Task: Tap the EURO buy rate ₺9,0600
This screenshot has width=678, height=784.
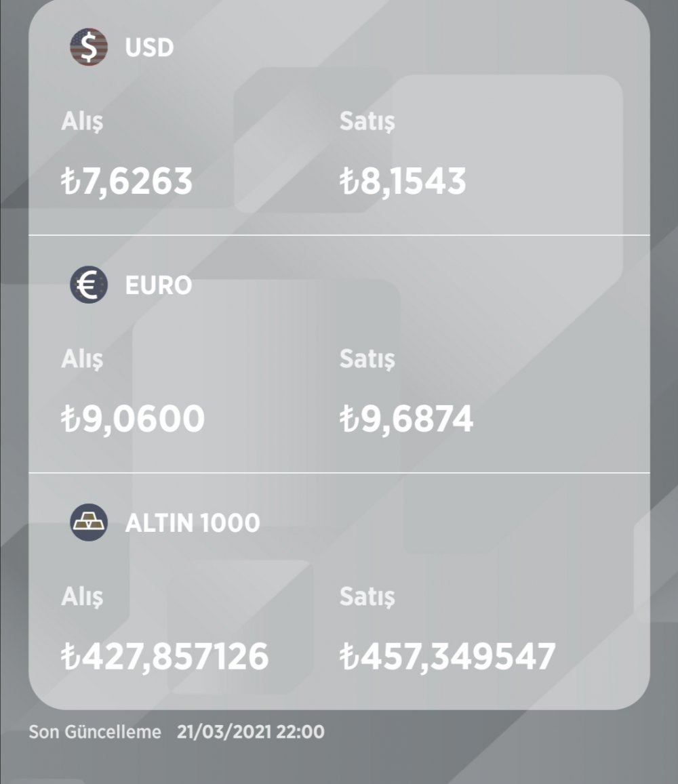Action: (x=133, y=419)
